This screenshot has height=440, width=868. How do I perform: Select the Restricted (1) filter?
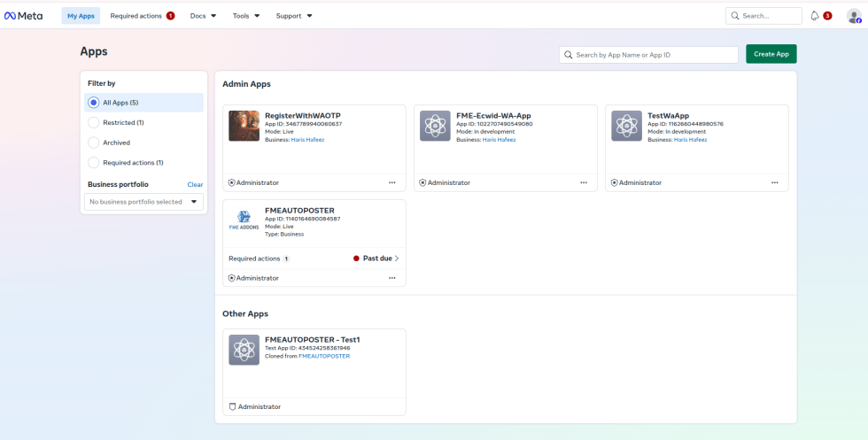point(143,122)
